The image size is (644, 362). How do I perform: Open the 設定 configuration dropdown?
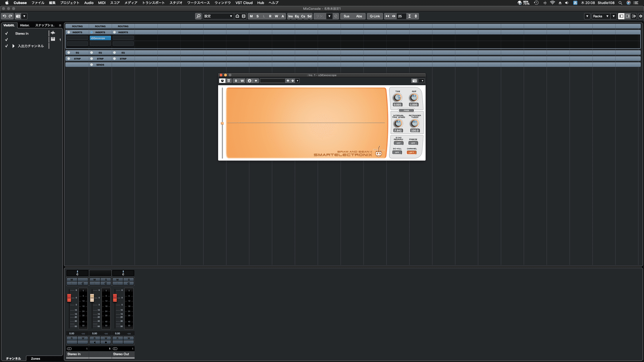coord(218,16)
